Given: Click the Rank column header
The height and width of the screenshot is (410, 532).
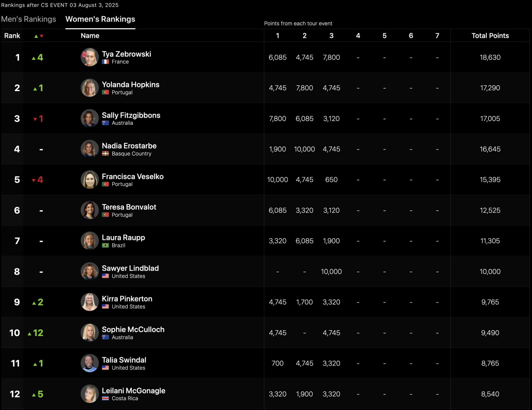Looking at the screenshot, I should click(x=12, y=36).
